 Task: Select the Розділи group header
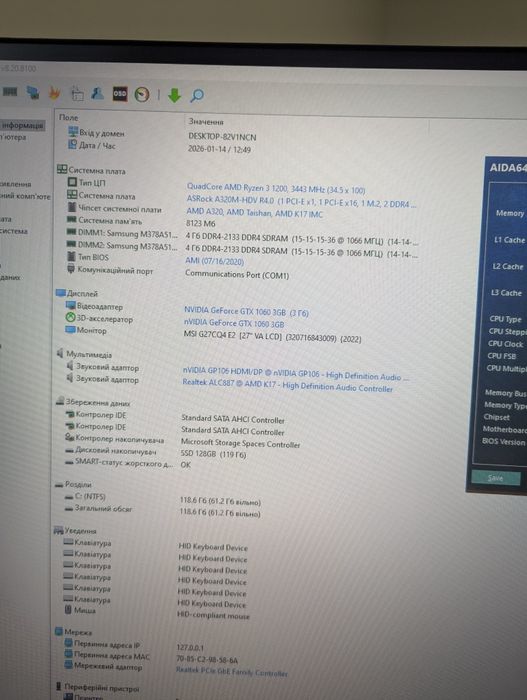pos(78,484)
